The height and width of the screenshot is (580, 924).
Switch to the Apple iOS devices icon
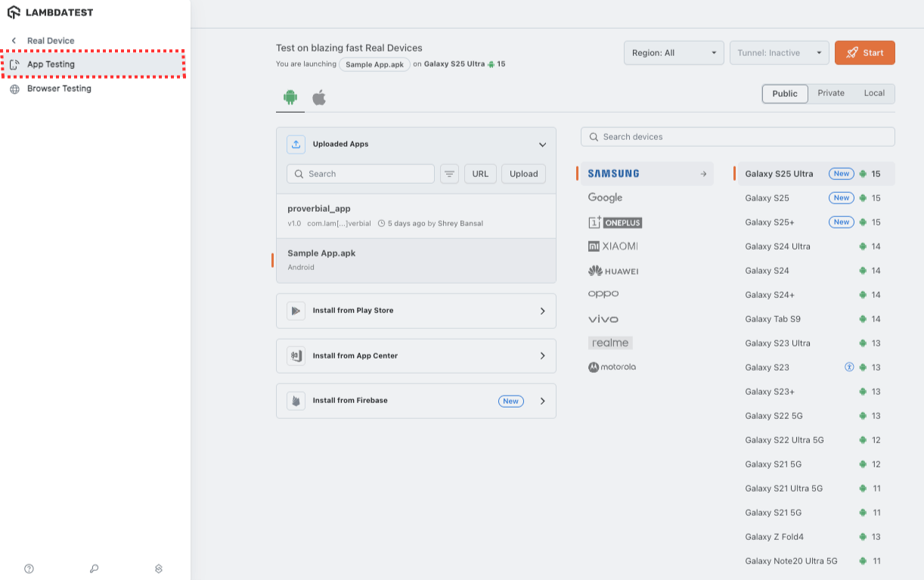click(x=319, y=97)
